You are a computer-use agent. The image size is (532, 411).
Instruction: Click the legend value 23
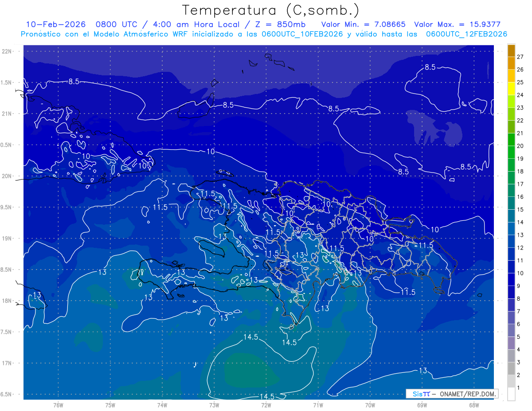click(520, 108)
